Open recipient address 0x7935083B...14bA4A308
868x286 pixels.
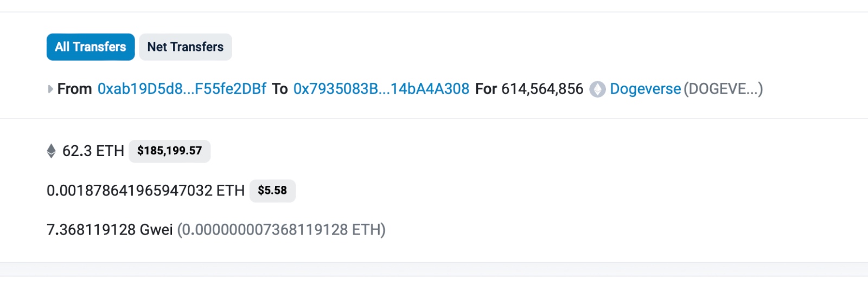381,89
